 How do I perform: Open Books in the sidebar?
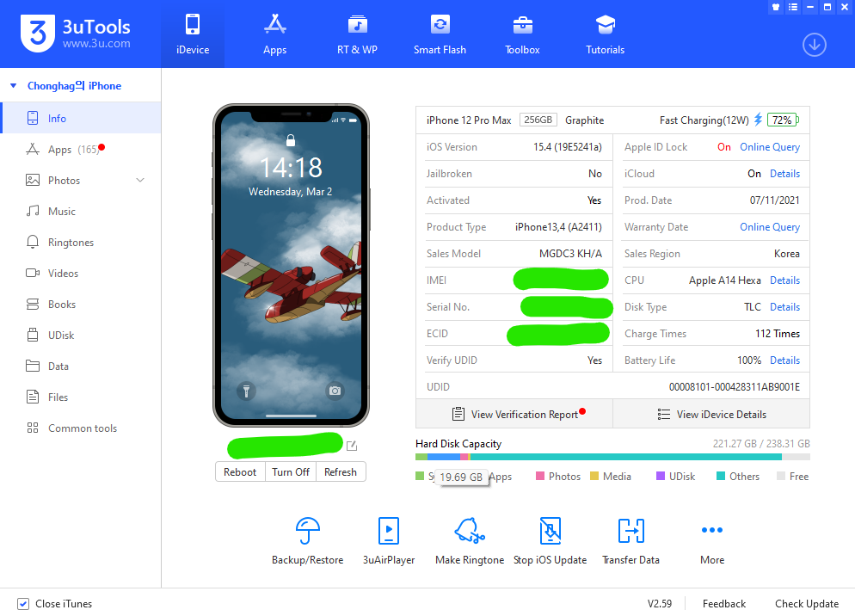click(x=81, y=304)
